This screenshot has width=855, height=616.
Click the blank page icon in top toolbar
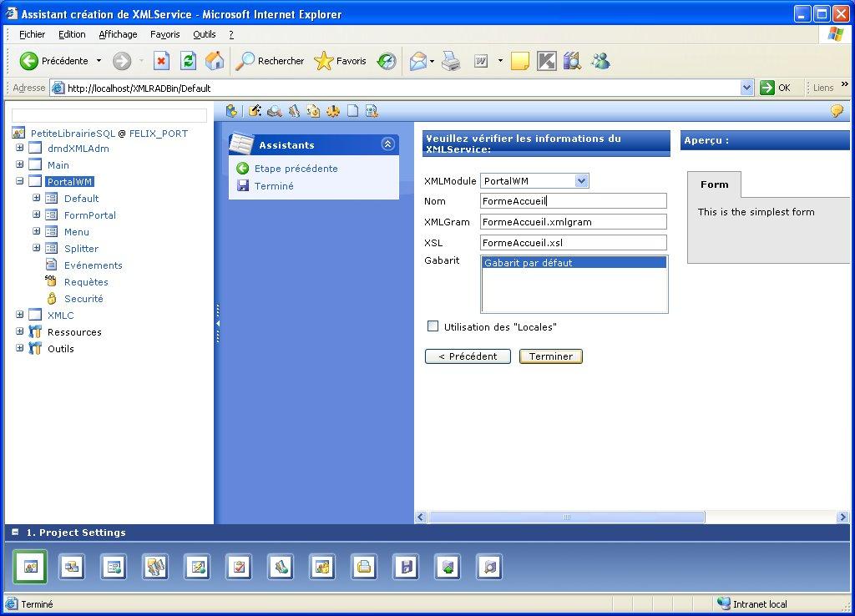pyautogui.click(x=353, y=111)
